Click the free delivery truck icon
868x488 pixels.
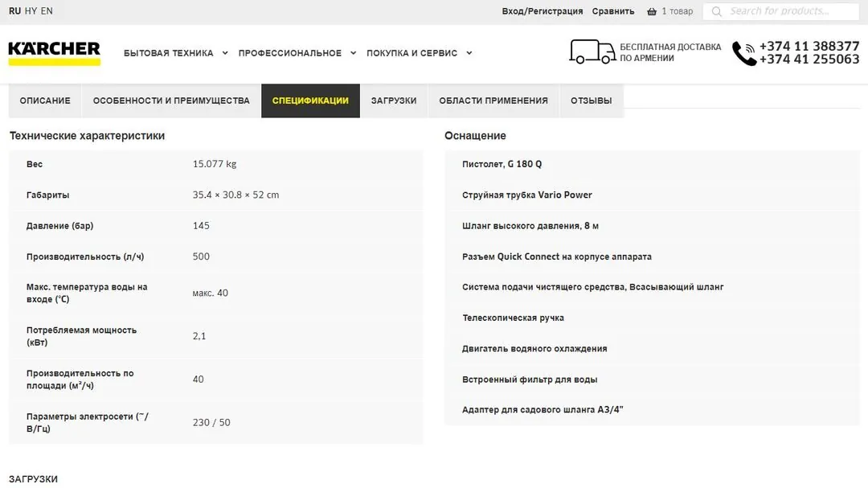point(592,51)
